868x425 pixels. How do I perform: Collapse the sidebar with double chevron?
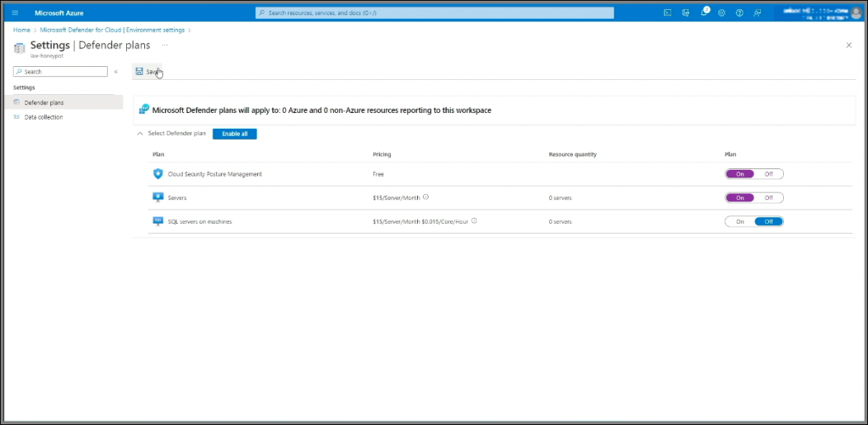tap(115, 71)
